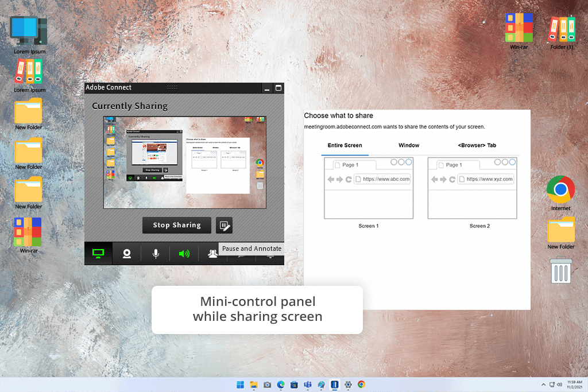The height and width of the screenshot is (392, 588).
Task: Select the Entire Screen tab
Action: pos(345,145)
